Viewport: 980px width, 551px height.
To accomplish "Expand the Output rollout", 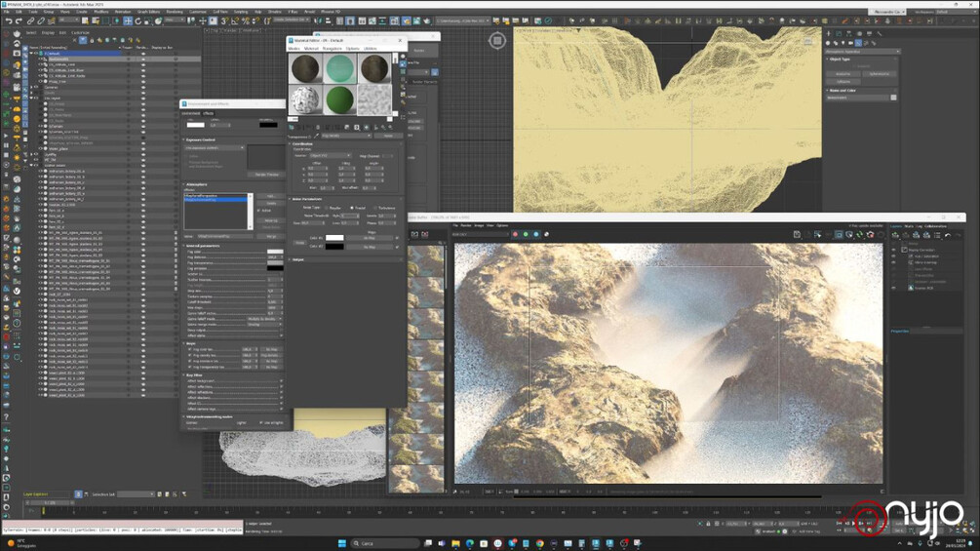I will pos(291,259).
